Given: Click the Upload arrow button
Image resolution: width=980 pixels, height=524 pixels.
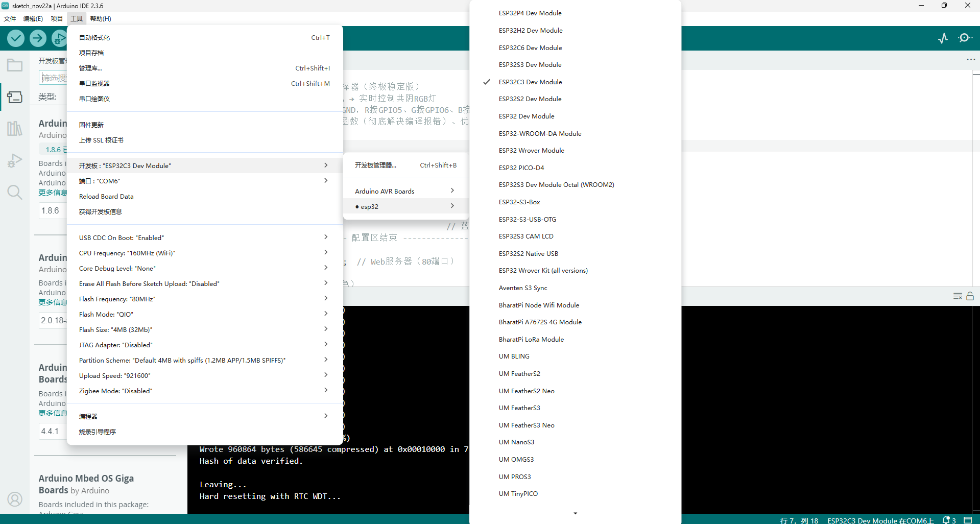Looking at the screenshot, I should 38,38.
